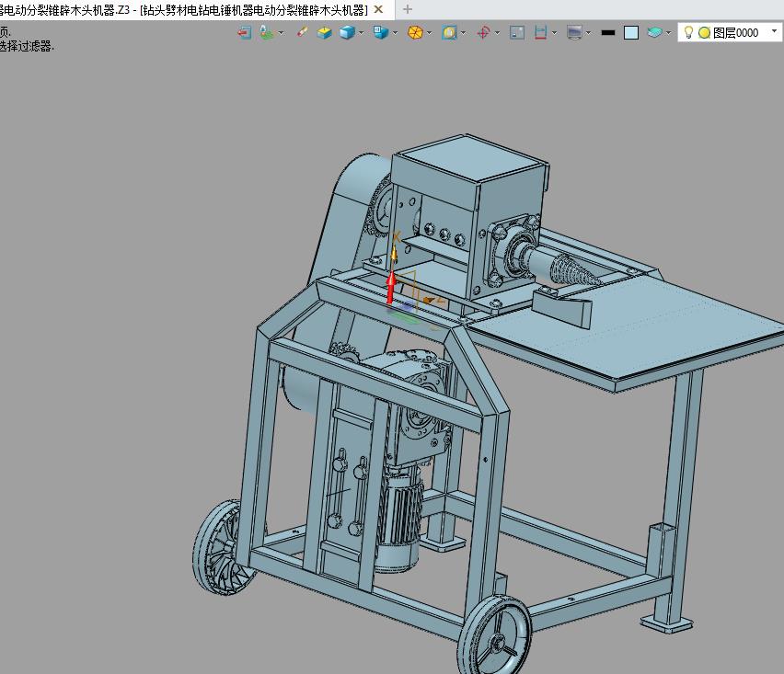This screenshot has height=674, width=784.
Task: Expand dropdown beside monitor display icon
Action: point(589,33)
